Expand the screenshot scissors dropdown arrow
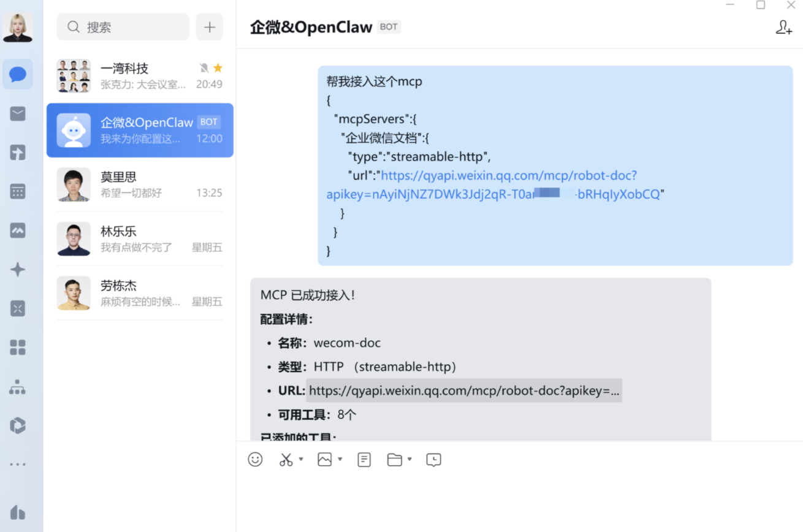Screen dimensions: 803x532 (301, 460)
